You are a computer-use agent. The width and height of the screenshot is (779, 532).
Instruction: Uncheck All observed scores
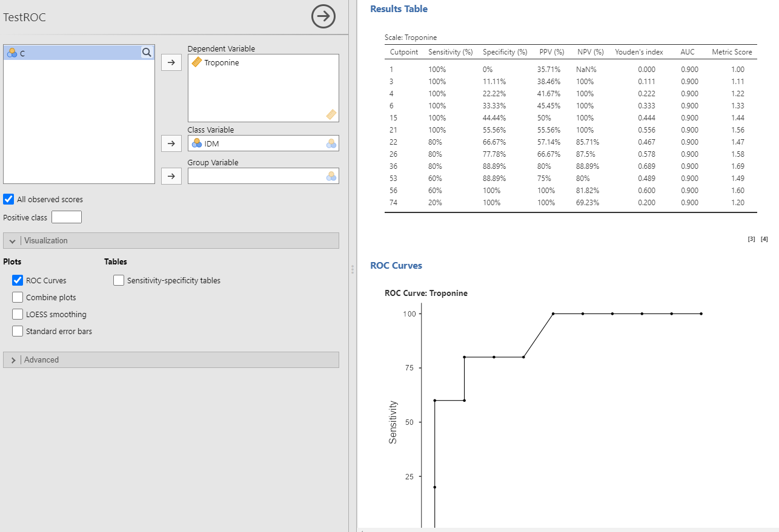8,199
